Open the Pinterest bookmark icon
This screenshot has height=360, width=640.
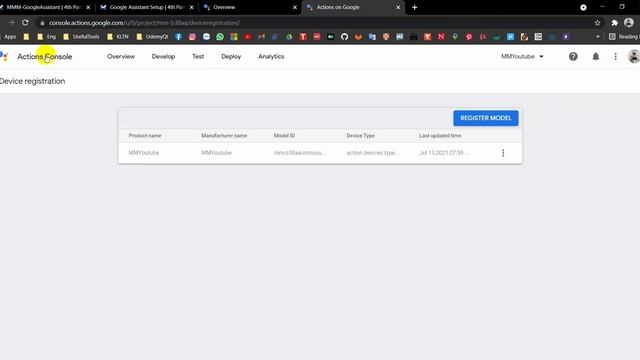pos(469,37)
